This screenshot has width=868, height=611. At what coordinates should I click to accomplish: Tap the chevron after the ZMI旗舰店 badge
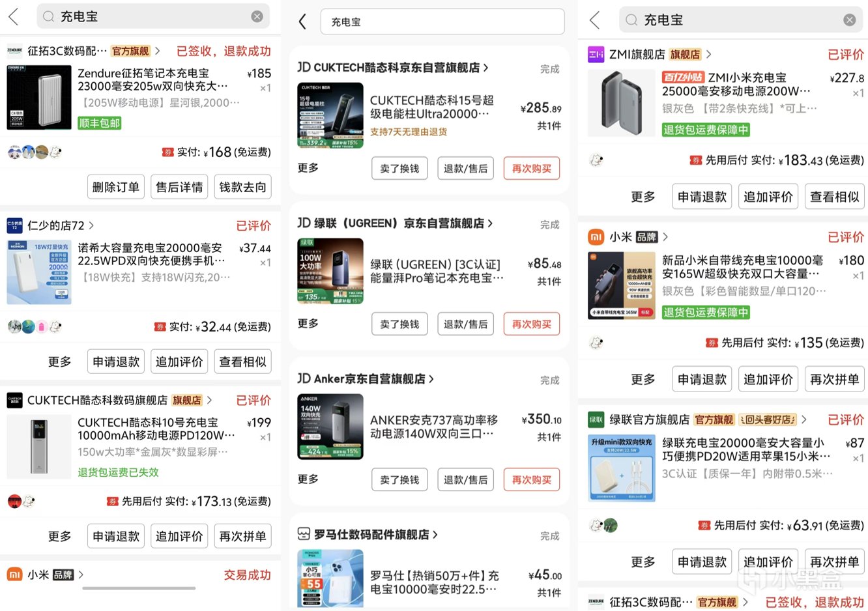(x=708, y=54)
